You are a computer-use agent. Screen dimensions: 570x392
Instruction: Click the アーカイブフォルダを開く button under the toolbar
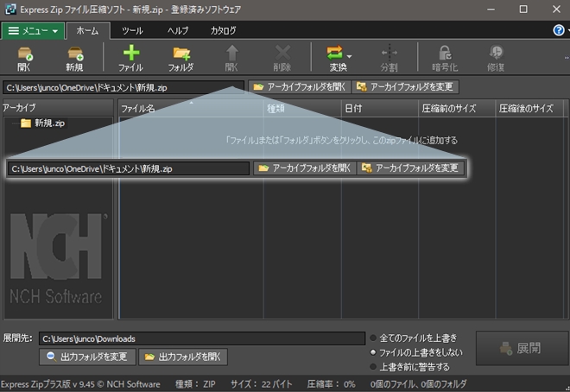tap(300, 87)
